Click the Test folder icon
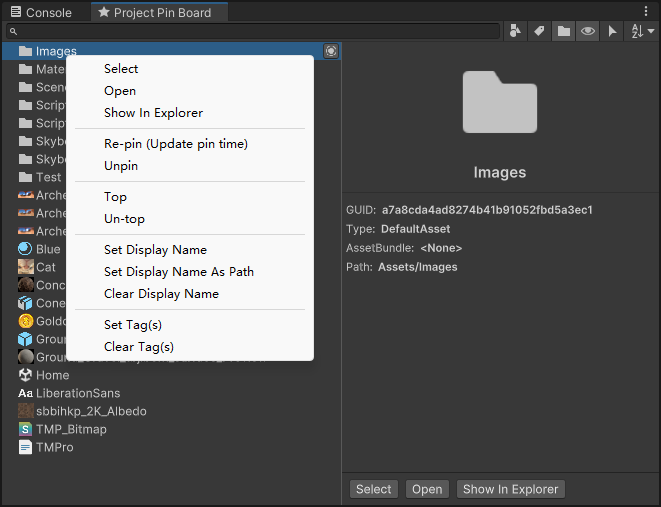This screenshot has width=661, height=507. click(x=25, y=177)
